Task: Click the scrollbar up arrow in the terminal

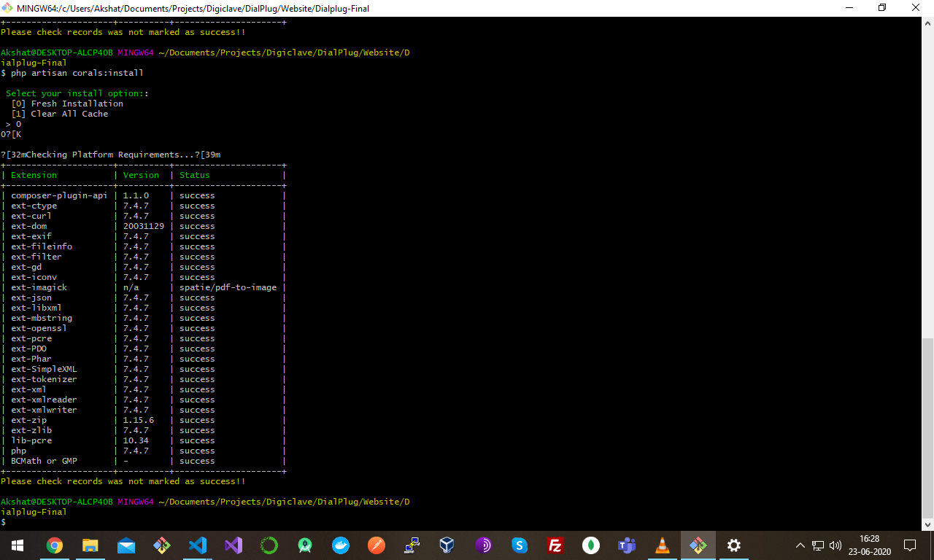Action: 928,23
